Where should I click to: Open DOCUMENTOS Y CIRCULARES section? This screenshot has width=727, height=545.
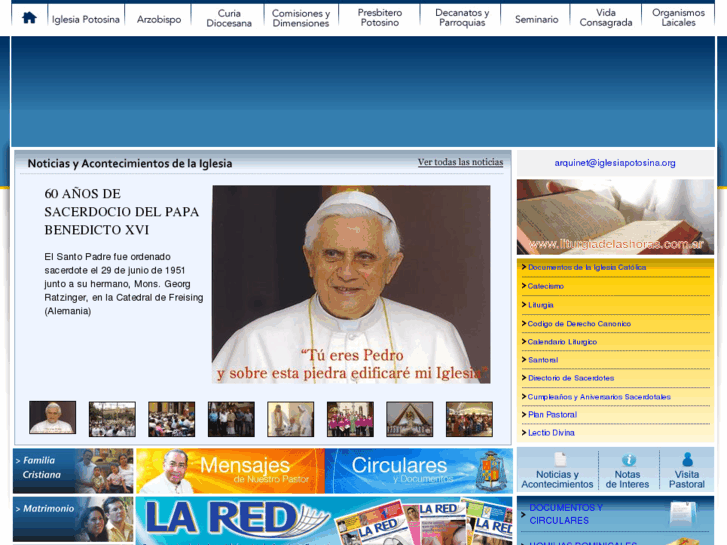(x=566, y=514)
